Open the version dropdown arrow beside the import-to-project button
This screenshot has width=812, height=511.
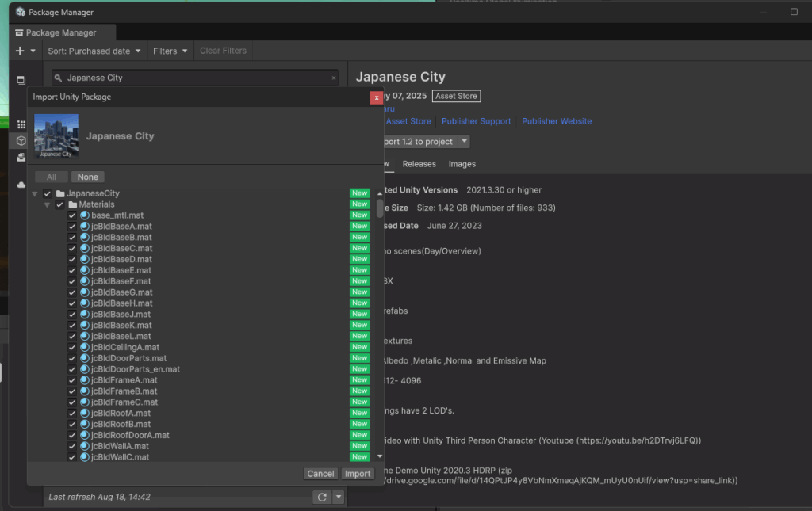[464, 141]
